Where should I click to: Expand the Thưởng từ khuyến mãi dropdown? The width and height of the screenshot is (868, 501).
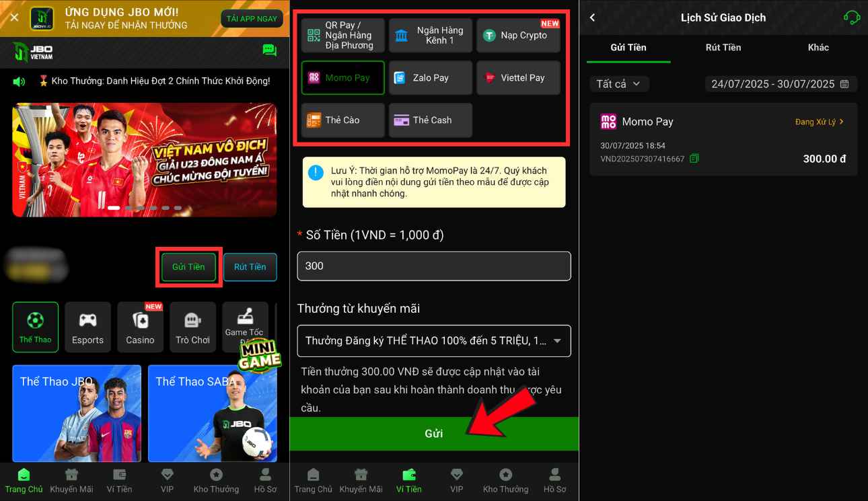click(x=434, y=341)
